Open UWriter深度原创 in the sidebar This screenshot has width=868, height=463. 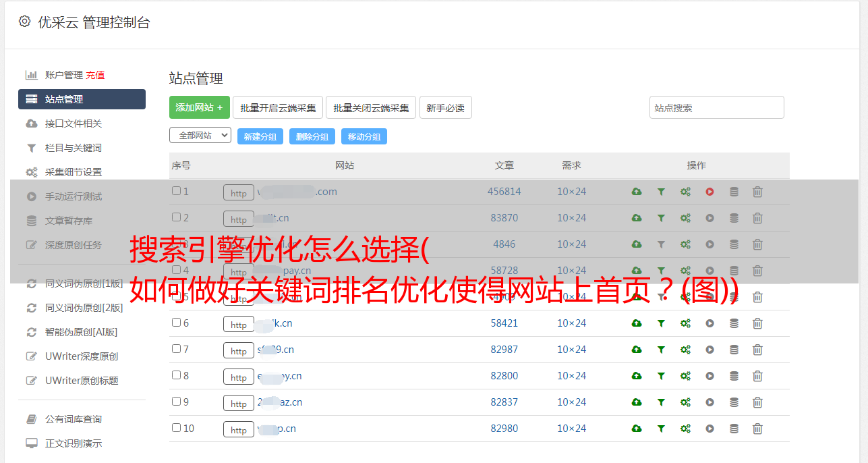[82, 356]
